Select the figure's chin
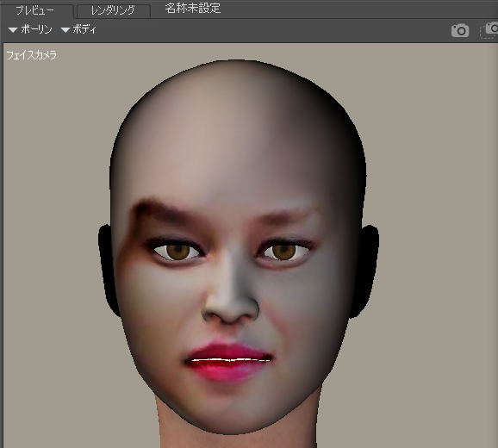Viewport: 498px width, 448px height. pos(228,409)
